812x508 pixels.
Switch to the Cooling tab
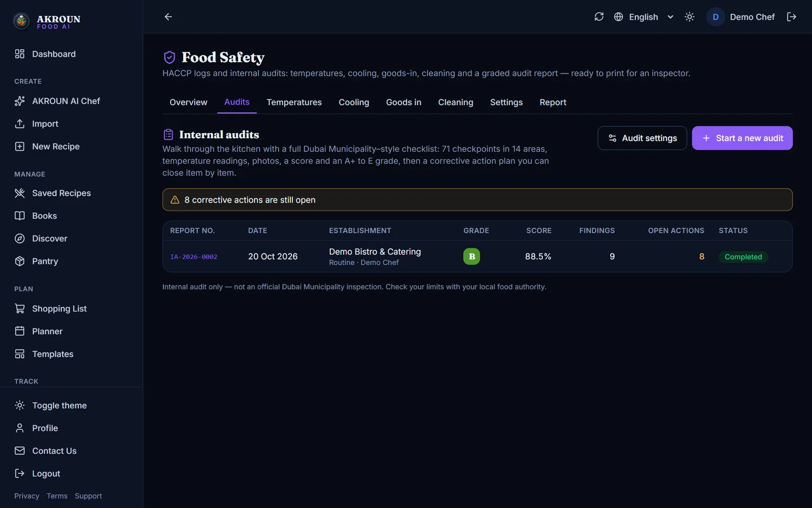point(354,102)
